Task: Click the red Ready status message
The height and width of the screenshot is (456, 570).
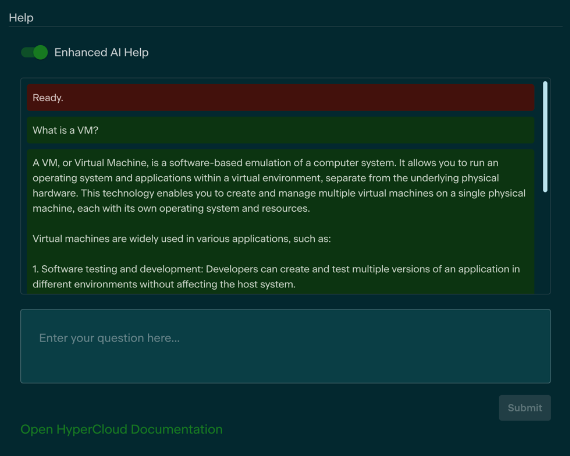Action: click(x=281, y=97)
